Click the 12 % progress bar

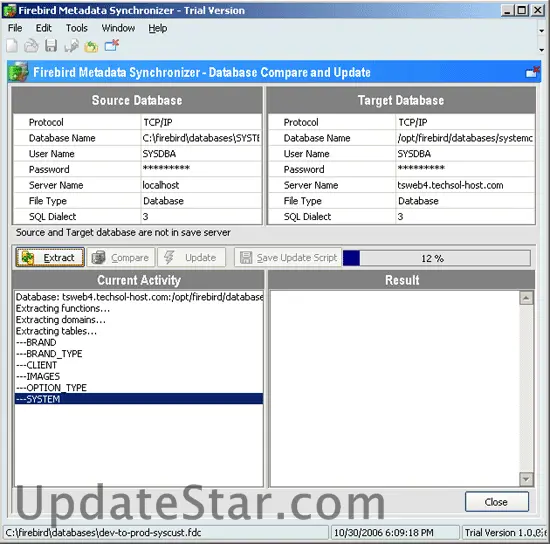tap(437, 258)
